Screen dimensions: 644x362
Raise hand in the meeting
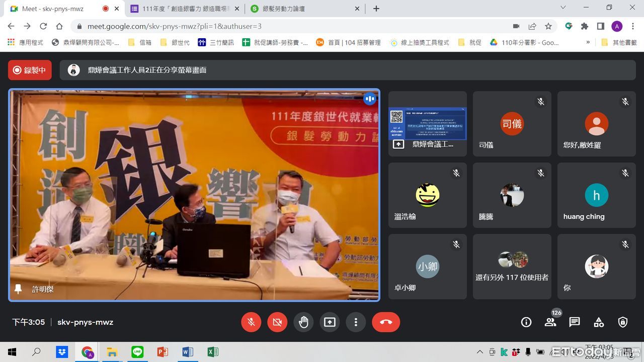click(x=303, y=322)
